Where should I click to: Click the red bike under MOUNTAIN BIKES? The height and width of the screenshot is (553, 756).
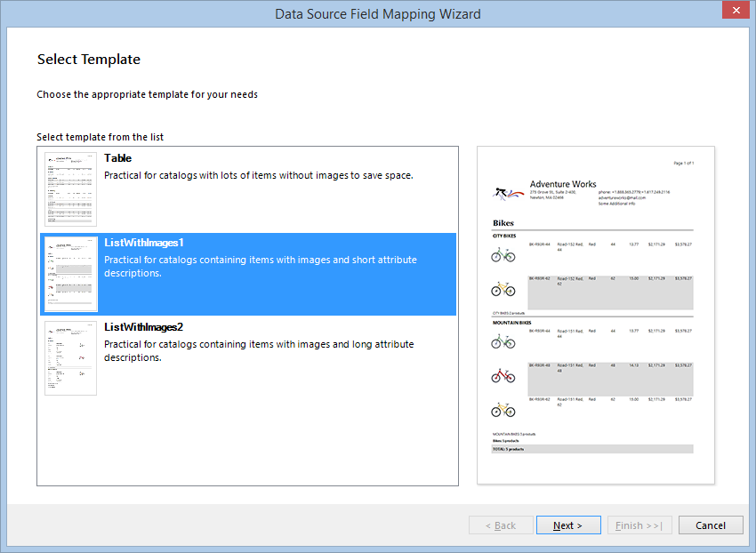(504, 374)
